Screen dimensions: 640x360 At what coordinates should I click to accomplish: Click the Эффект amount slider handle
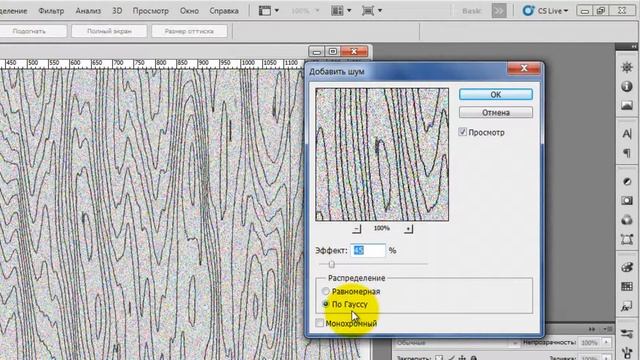pyautogui.click(x=332, y=264)
